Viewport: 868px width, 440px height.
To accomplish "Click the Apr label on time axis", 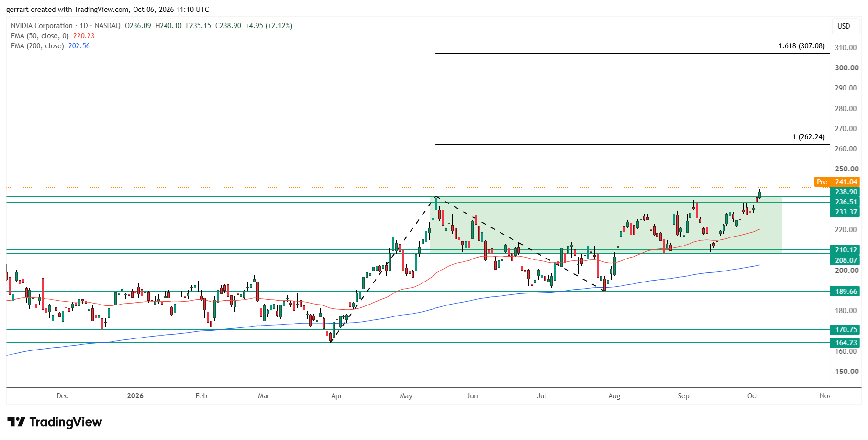I will click(337, 396).
